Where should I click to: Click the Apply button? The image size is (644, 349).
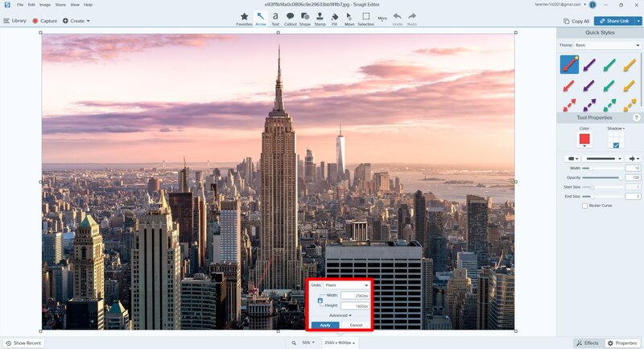point(324,325)
